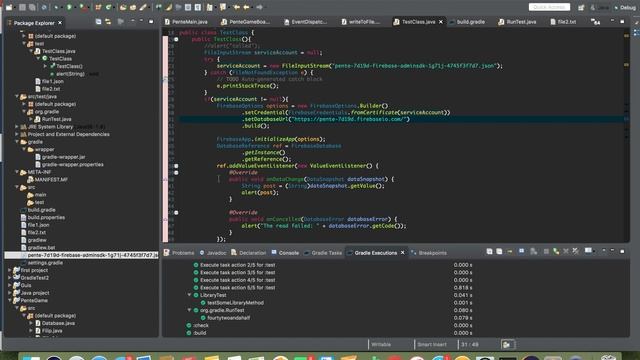Expand the JRE System Library node
Image resolution: width=640 pixels, height=360 pixels.
pyautogui.click(x=17, y=127)
